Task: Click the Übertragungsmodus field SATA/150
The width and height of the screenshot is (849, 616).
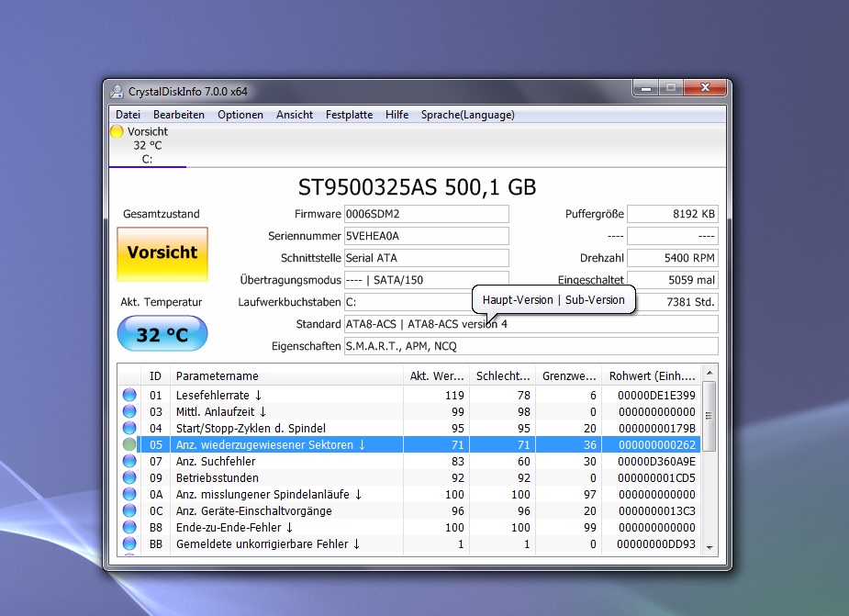Action: click(x=427, y=280)
